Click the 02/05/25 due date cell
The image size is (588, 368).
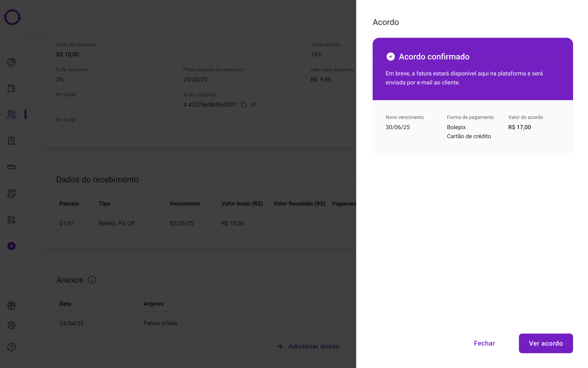coord(181,223)
